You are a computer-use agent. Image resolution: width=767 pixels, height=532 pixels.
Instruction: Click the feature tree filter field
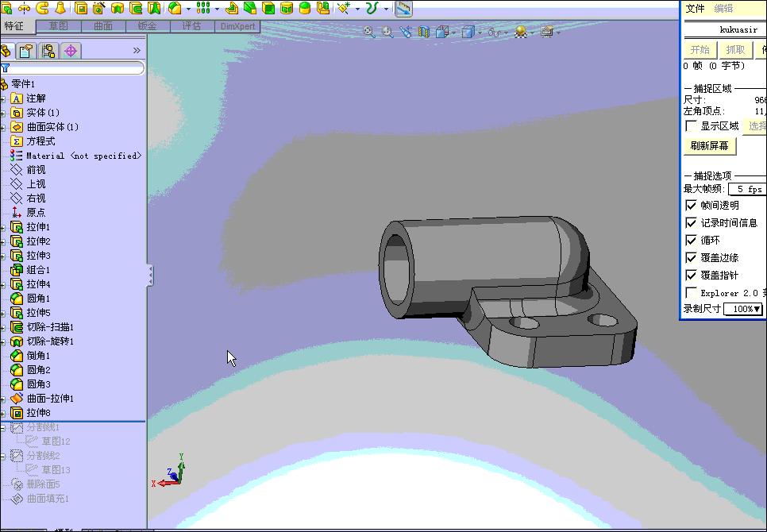tap(73, 68)
